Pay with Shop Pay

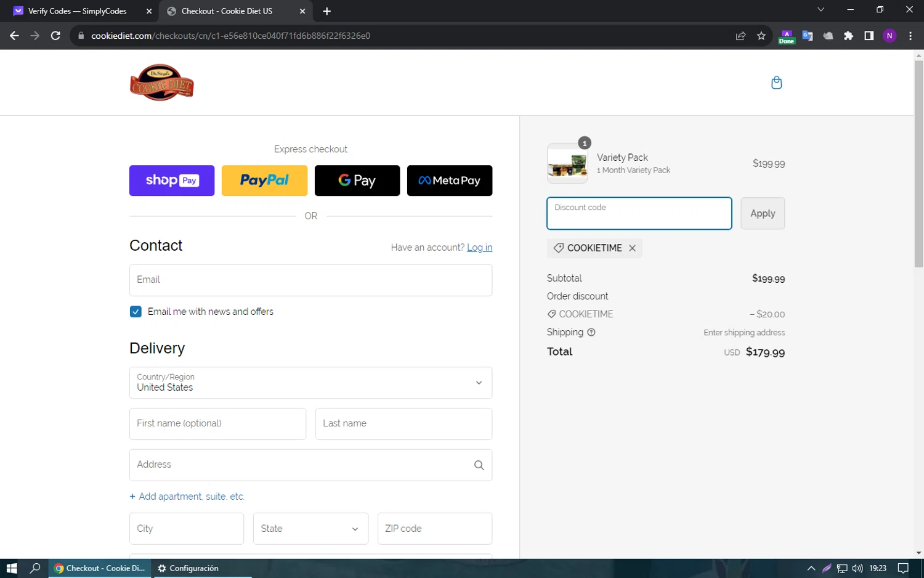pyautogui.click(x=172, y=181)
